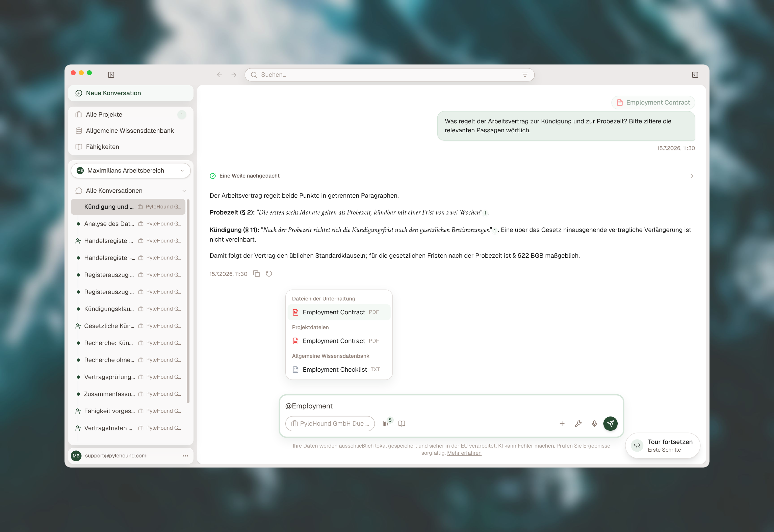Open Alle Projekte in sidebar

[x=131, y=114]
